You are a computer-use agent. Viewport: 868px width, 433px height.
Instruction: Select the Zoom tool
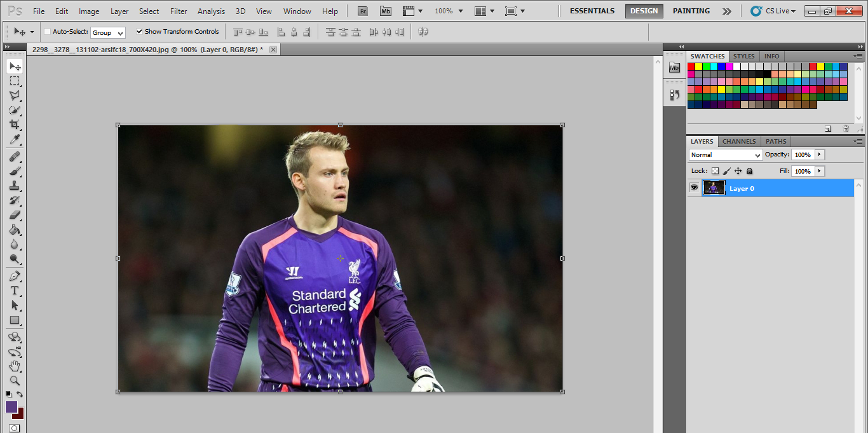click(x=15, y=381)
